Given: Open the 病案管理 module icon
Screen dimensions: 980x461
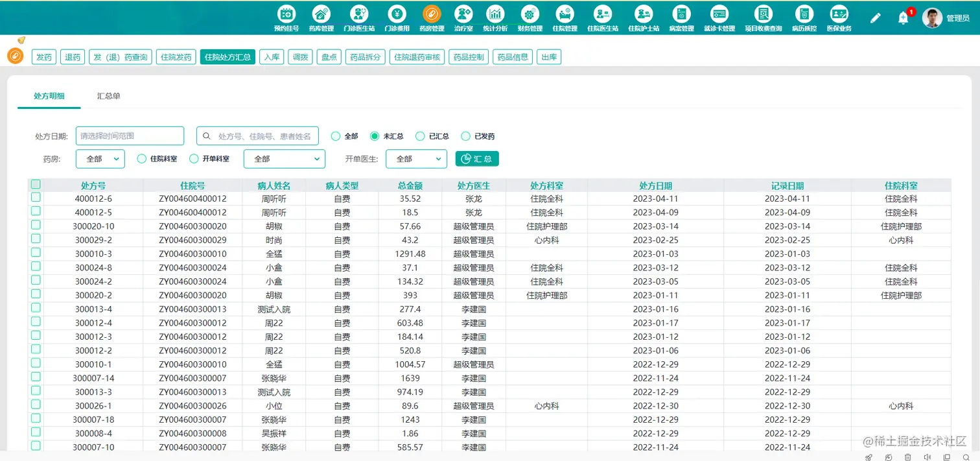Looking at the screenshot, I should [681, 18].
